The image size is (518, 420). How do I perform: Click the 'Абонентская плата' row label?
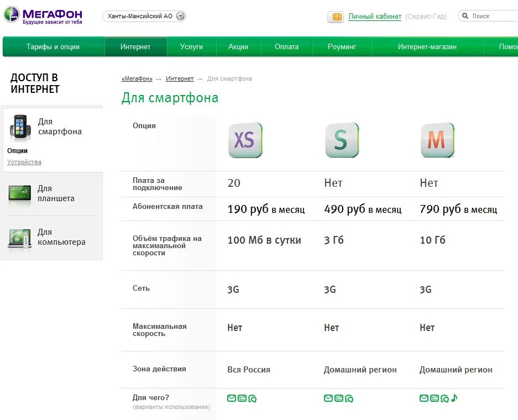(168, 206)
